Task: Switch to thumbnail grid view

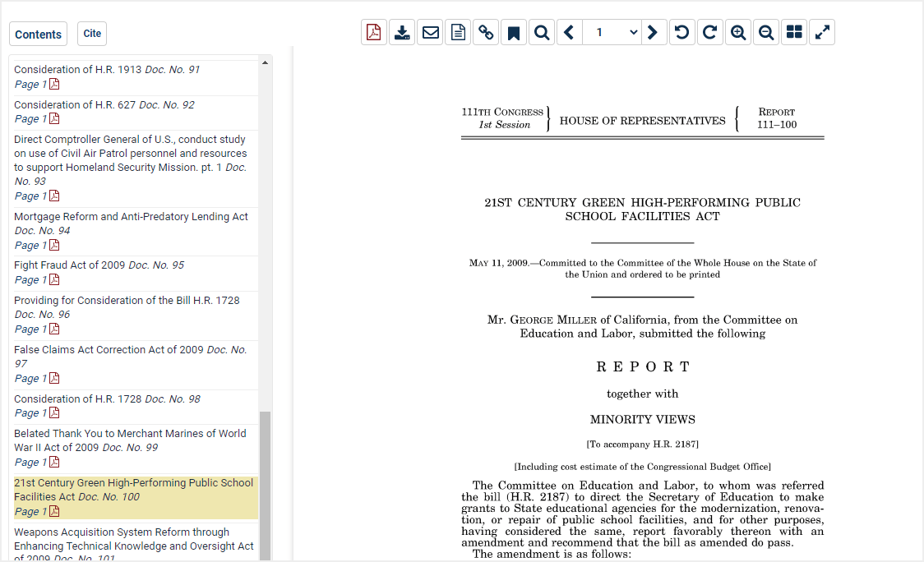Action: click(794, 33)
